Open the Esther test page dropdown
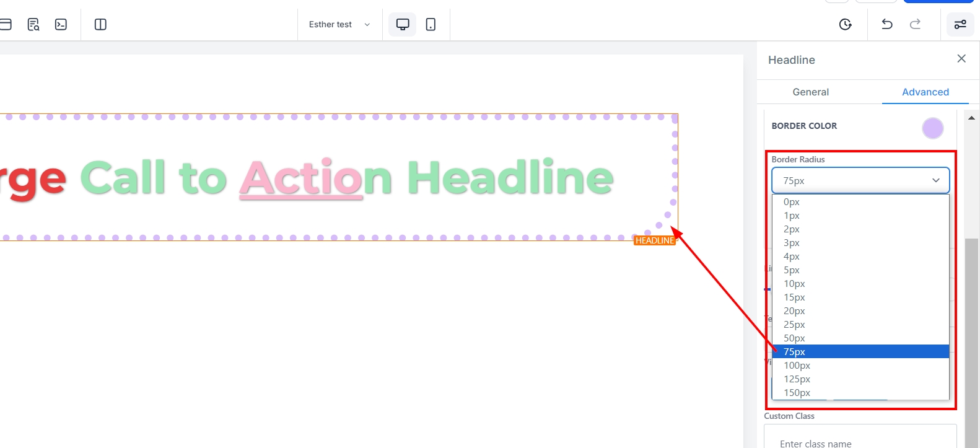The height and width of the screenshot is (448, 980). click(x=339, y=24)
